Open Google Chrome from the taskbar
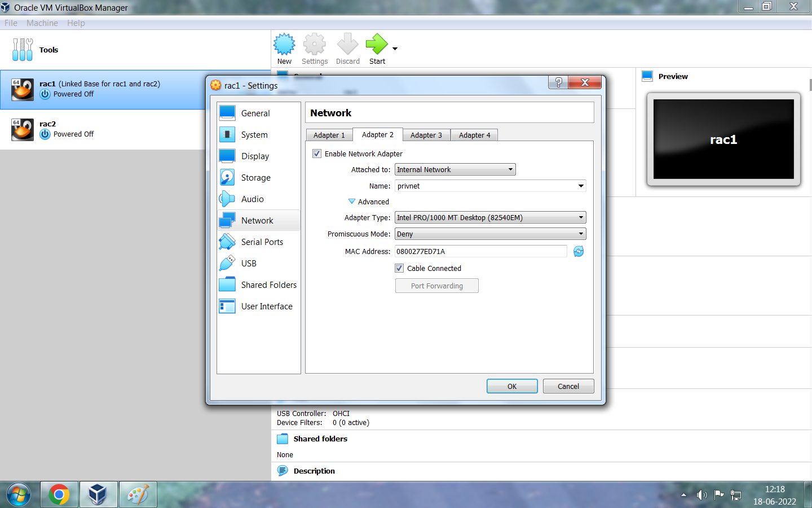The width and height of the screenshot is (812, 508). (x=59, y=495)
